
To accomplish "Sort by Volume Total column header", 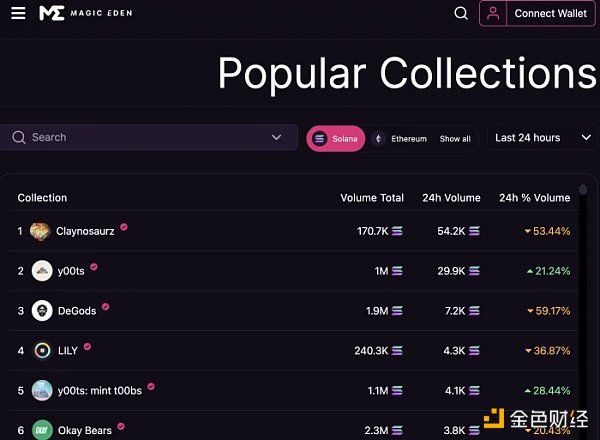I will 372,198.
